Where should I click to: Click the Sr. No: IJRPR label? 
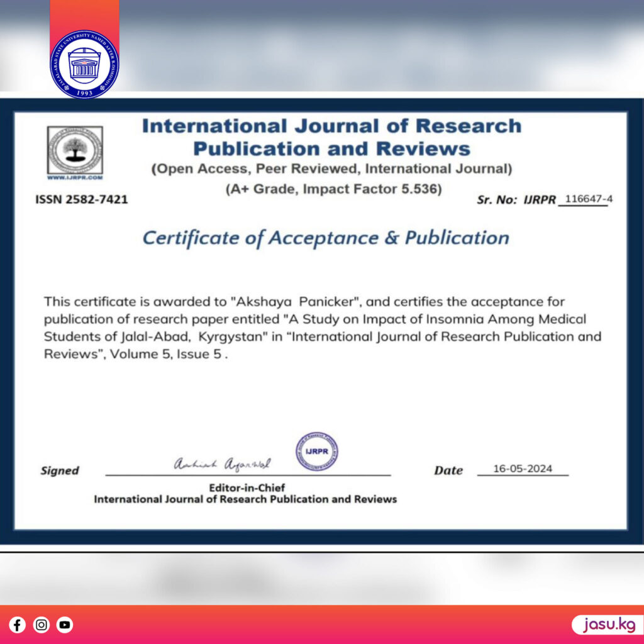(x=516, y=200)
